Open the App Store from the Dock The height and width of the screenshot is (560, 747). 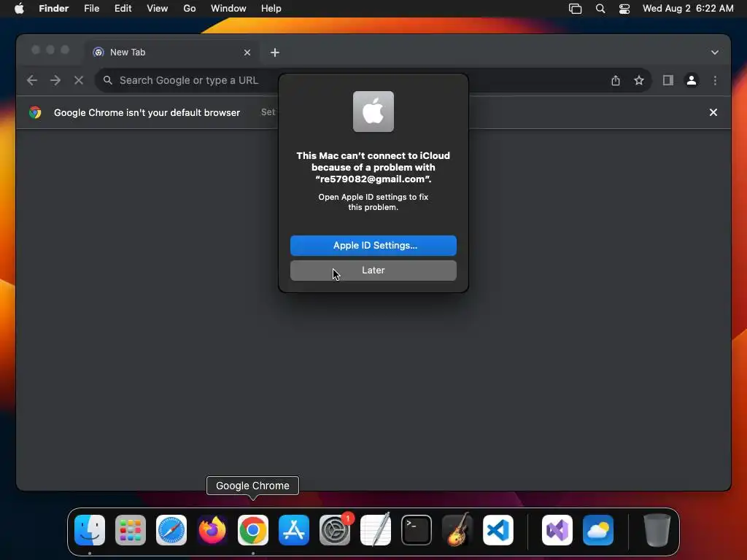pyautogui.click(x=294, y=530)
